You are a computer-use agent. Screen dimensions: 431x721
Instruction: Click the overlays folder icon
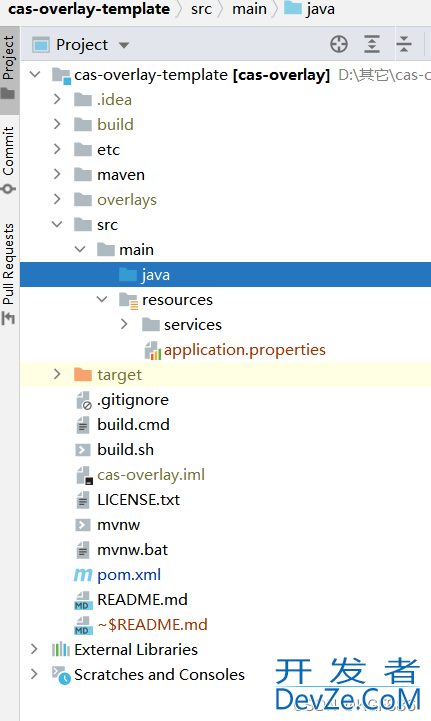pos(83,199)
